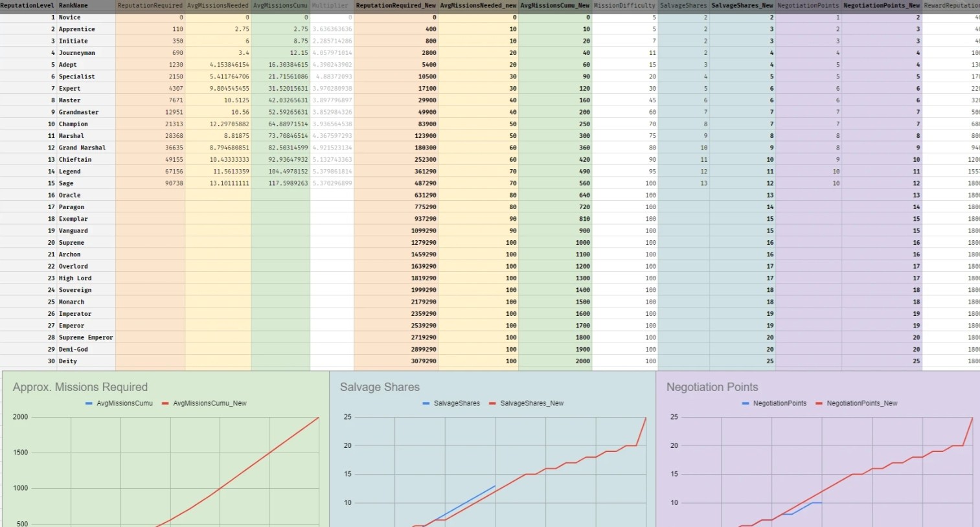Select the Paragon rank cell
The height and width of the screenshot is (527, 980).
click(86, 207)
